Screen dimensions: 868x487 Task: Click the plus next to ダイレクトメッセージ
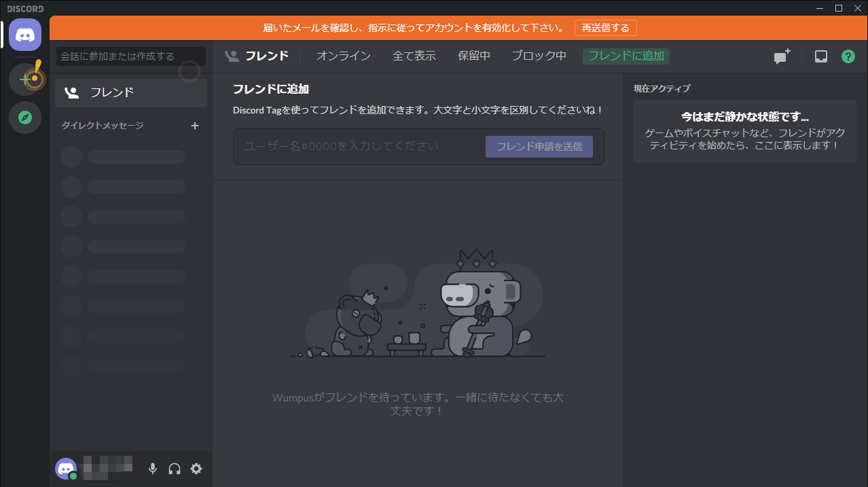point(195,126)
